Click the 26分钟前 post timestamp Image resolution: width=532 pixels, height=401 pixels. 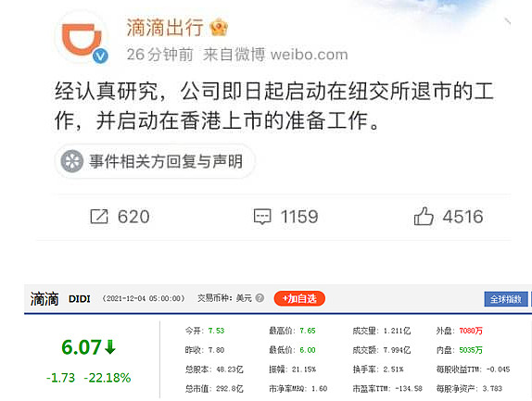[159, 55]
